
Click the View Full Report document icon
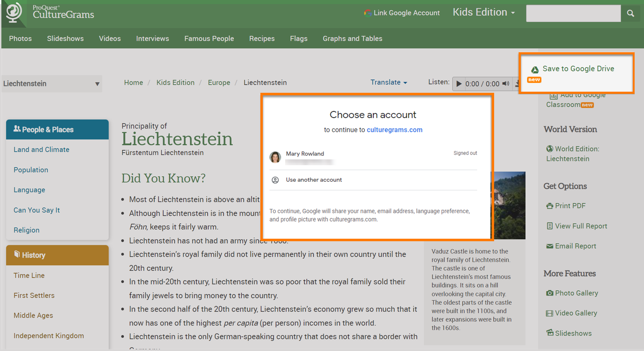click(549, 226)
